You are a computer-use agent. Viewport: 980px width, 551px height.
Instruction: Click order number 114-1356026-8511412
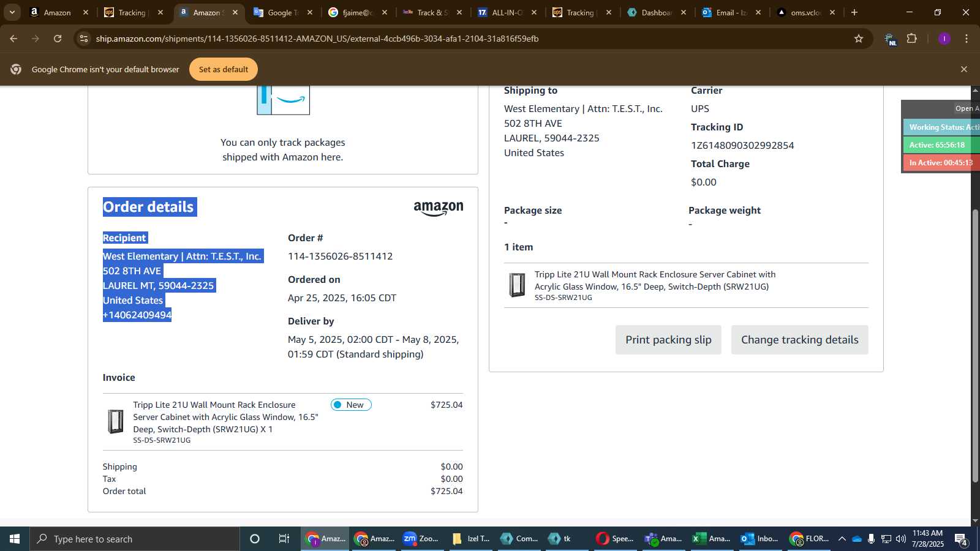(340, 257)
